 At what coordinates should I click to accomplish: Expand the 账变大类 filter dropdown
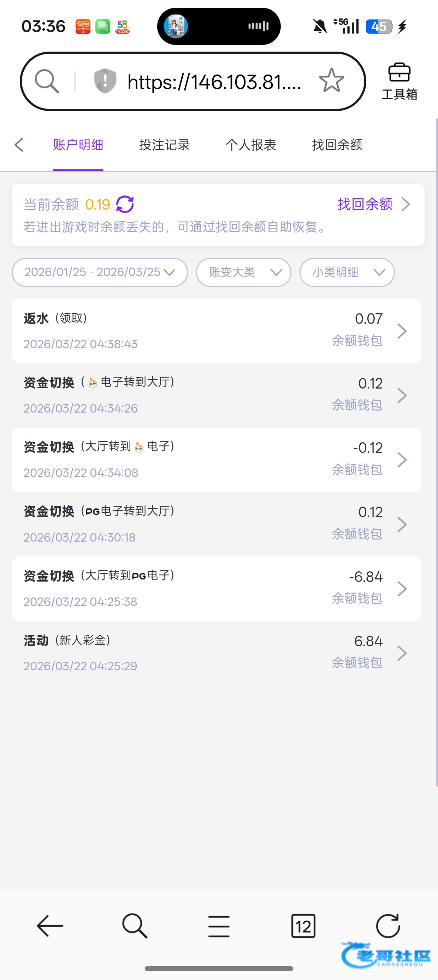(x=244, y=272)
